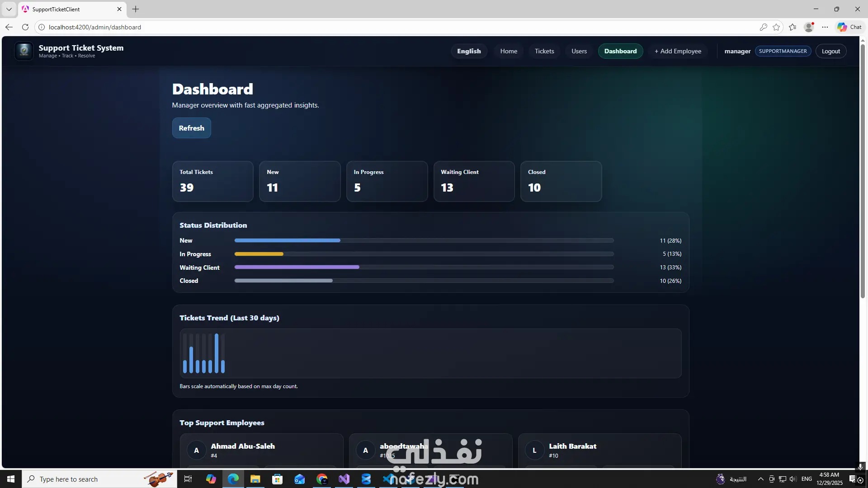Open the Users nav tab
The image size is (868, 488).
pos(579,51)
